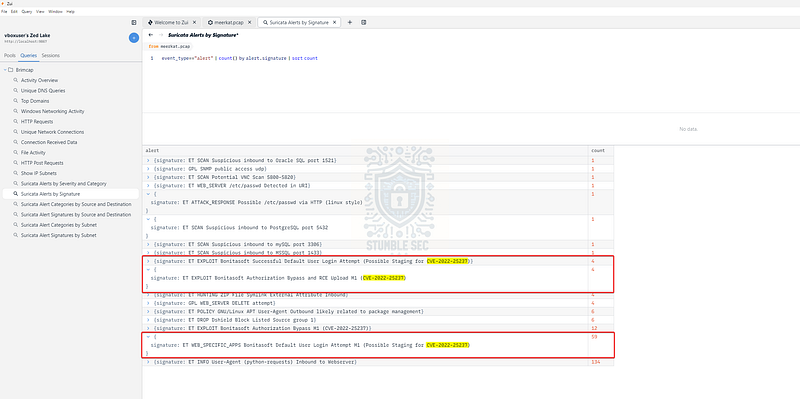Close the meerkat.pcap tab
Viewport: 800px width, 399px height.
click(249, 22)
